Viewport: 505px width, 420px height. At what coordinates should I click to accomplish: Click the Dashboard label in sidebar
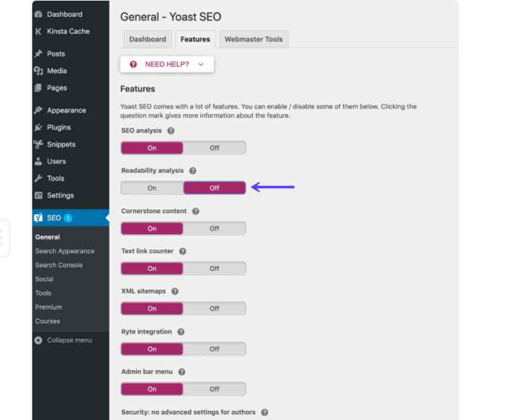tap(64, 14)
